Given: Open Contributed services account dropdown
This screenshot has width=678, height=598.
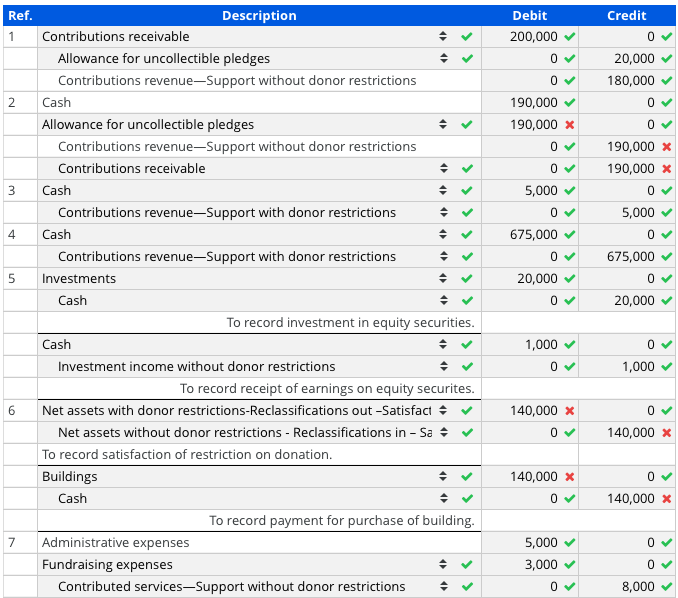Looking at the screenshot, I should point(443,586).
